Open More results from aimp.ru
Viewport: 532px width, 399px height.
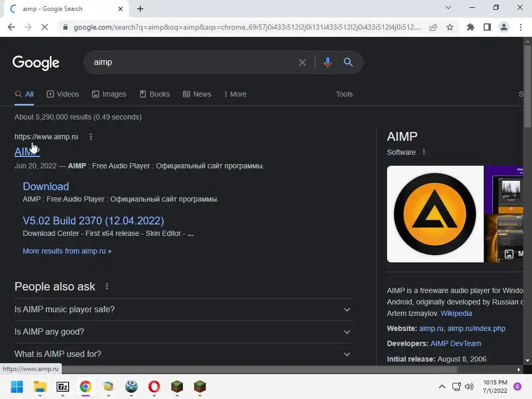coord(67,251)
